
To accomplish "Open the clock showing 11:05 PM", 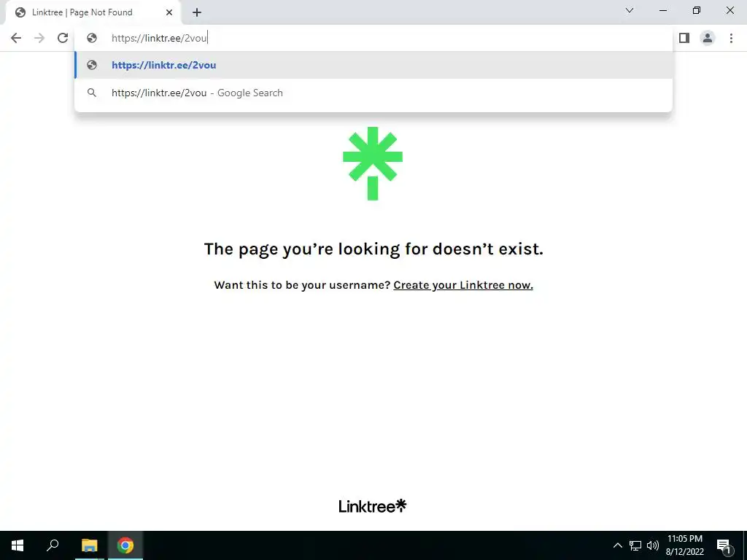I will tap(684, 545).
